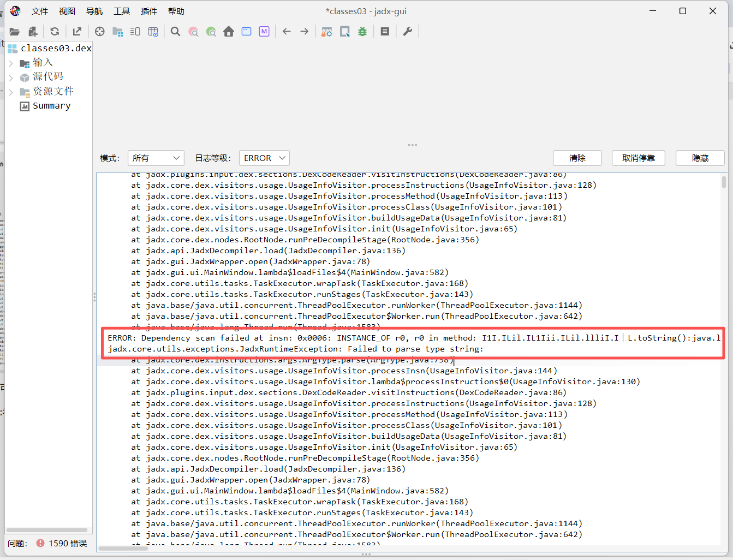Click the Open file folder icon
This screenshot has height=560, width=733.
[15, 32]
